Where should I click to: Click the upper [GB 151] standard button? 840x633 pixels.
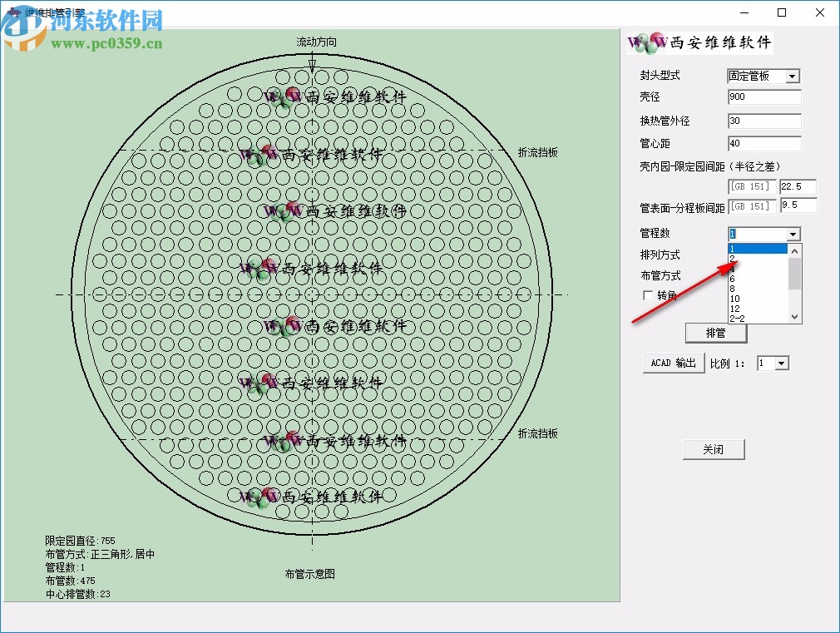coord(752,186)
